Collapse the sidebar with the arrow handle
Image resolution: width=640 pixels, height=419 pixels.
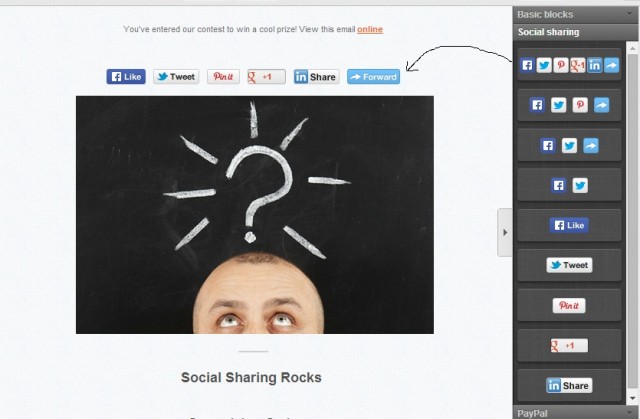click(x=505, y=233)
